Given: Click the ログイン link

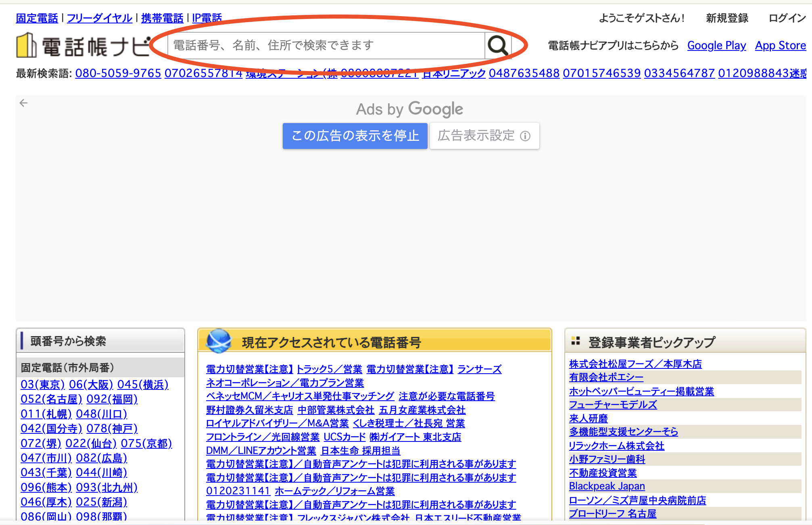Looking at the screenshot, I should [787, 18].
